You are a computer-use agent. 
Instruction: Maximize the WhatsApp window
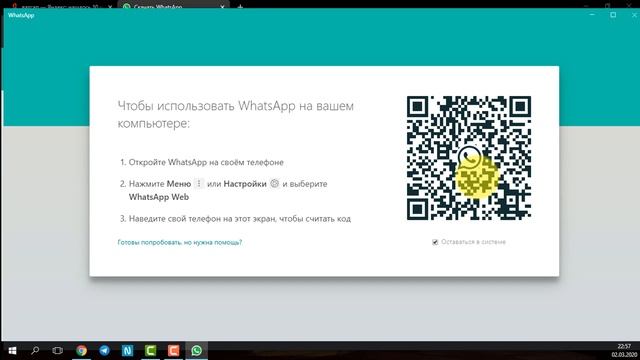pyautogui.click(x=613, y=15)
